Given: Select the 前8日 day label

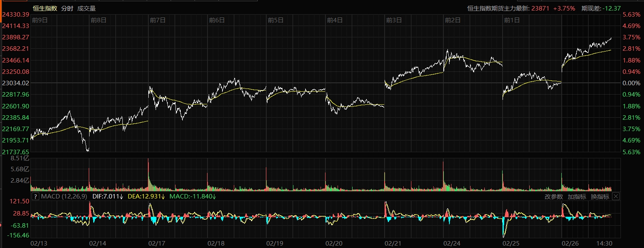Looking at the screenshot, I should 98,20.
